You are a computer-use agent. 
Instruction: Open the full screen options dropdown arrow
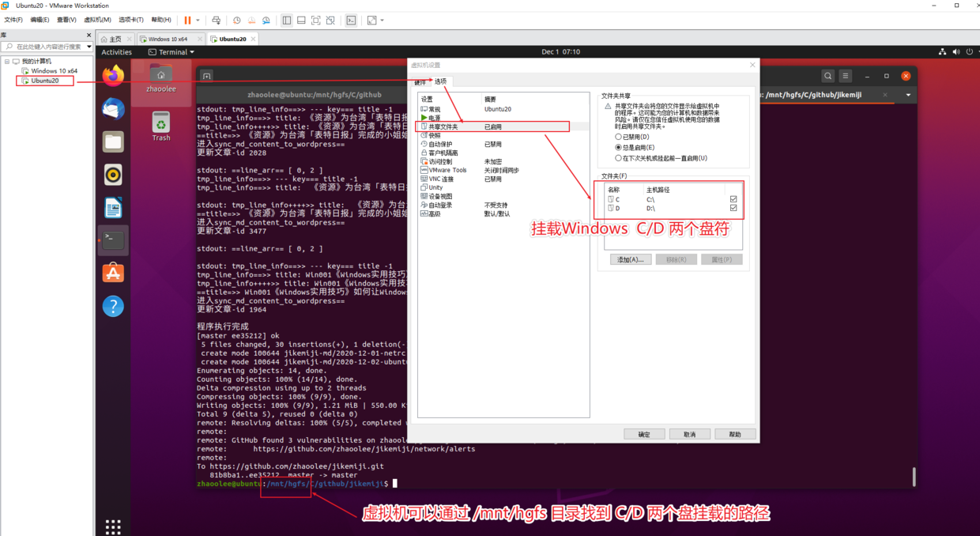383,20
